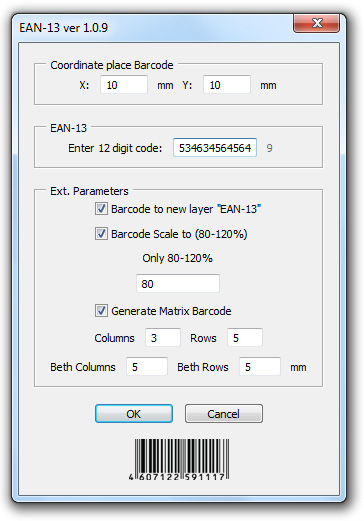The height and width of the screenshot is (521, 364).
Task: Click the Enter 12 digit code label
Action: 115,148
